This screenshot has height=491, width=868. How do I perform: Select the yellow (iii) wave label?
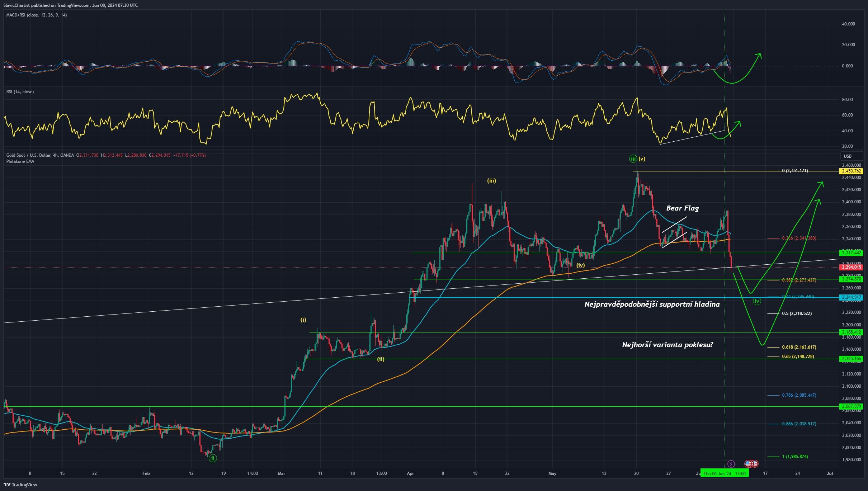[491, 181]
